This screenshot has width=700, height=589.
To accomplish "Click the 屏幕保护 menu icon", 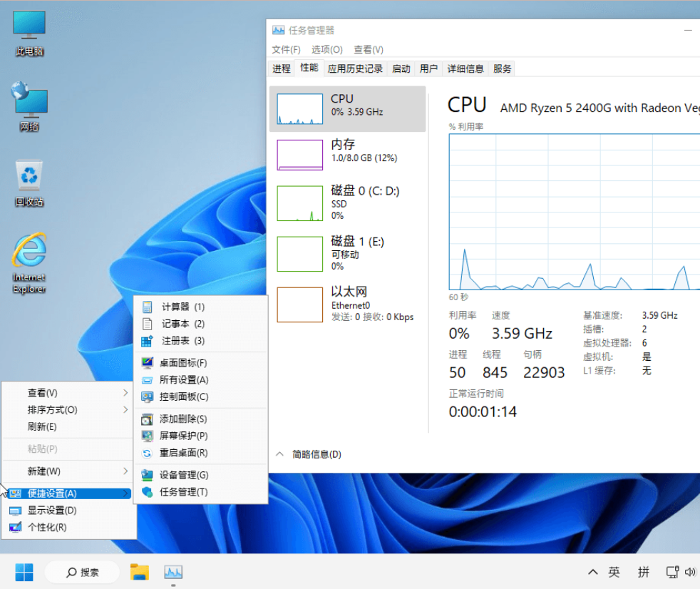I will [x=147, y=436].
